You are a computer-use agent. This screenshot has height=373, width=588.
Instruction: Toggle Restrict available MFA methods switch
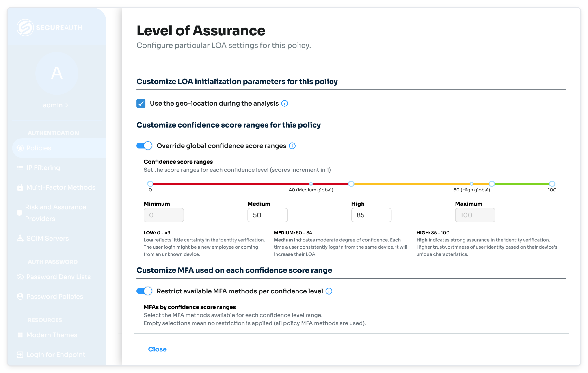click(x=144, y=291)
